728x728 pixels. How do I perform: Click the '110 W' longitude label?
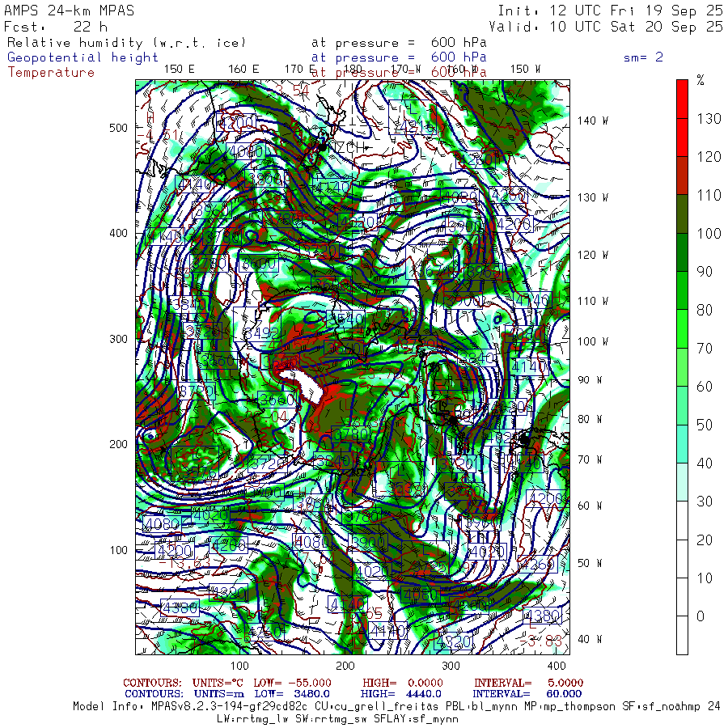click(x=593, y=301)
